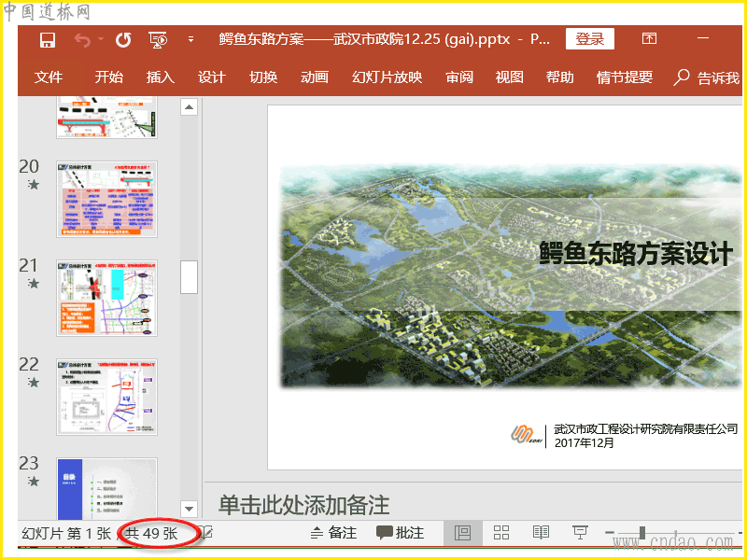Open the Undo history dropdown arrow
This screenshot has height=560, width=747.
(100, 39)
